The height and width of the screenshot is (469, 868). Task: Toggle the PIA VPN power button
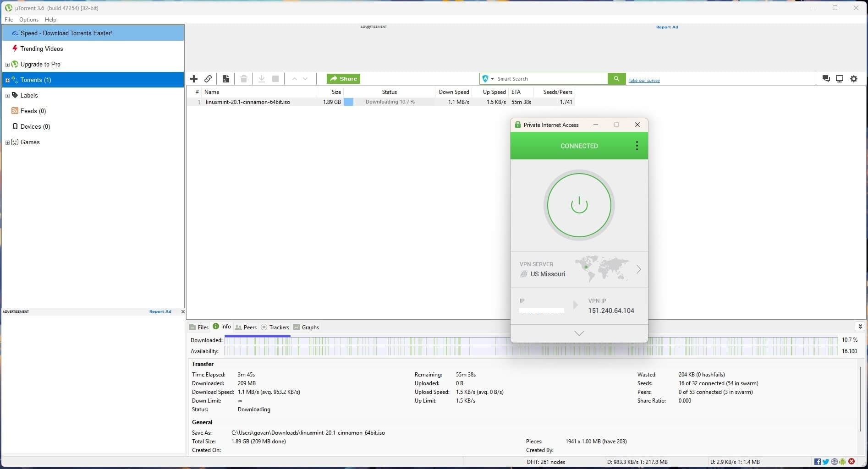click(x=579, y=205)
